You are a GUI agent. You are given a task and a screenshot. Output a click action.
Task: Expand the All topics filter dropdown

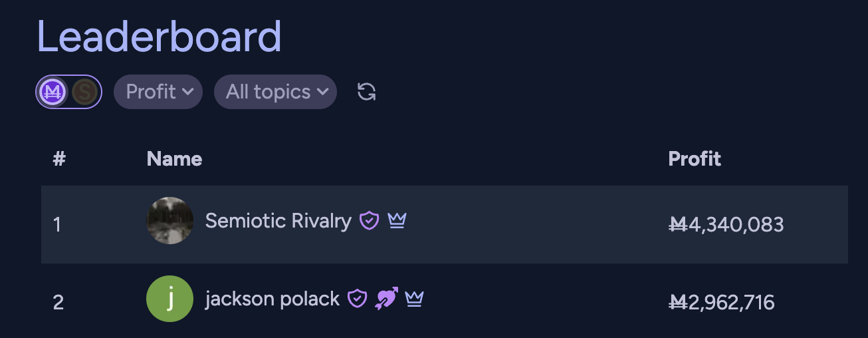pos(275,92)
